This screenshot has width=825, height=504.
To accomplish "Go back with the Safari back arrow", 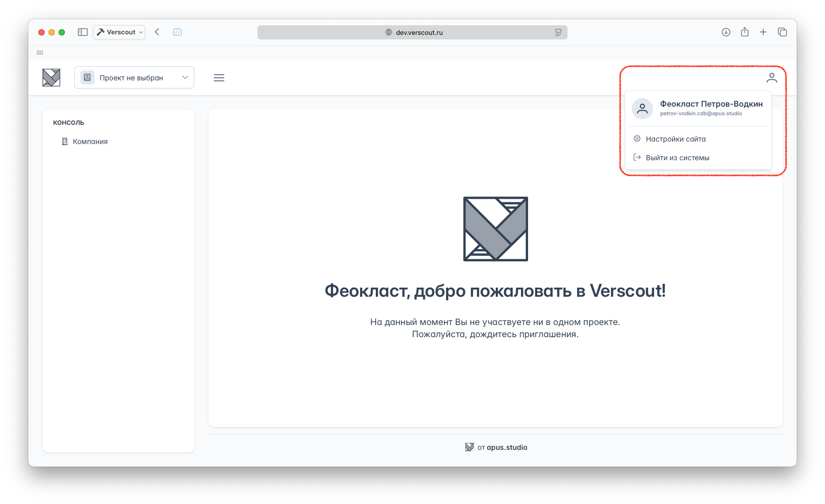I will tap(157, 32).
